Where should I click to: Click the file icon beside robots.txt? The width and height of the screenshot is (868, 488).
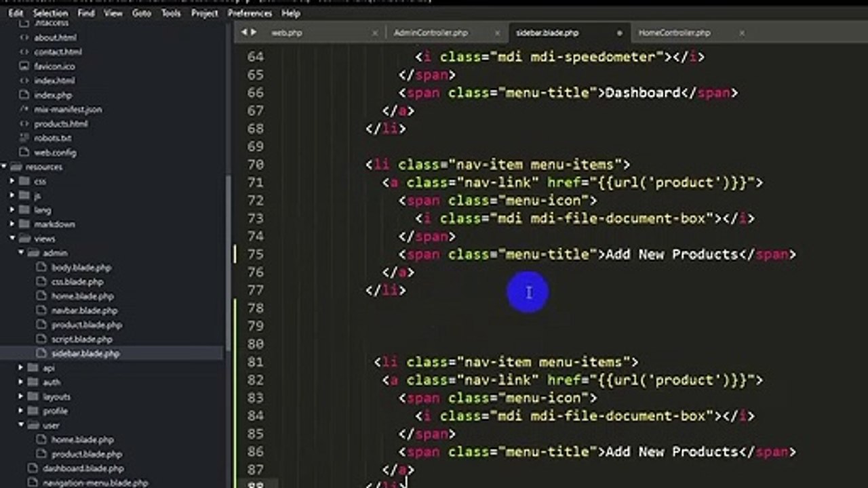(24, 138)
